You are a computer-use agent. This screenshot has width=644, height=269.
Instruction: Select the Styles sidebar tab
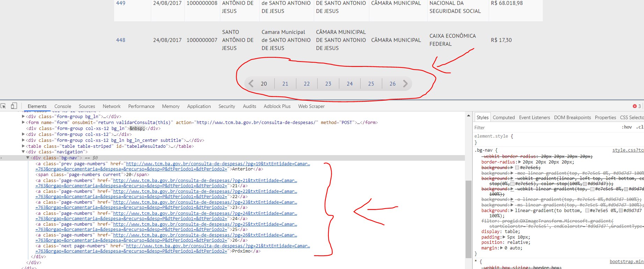coord(483,117)
